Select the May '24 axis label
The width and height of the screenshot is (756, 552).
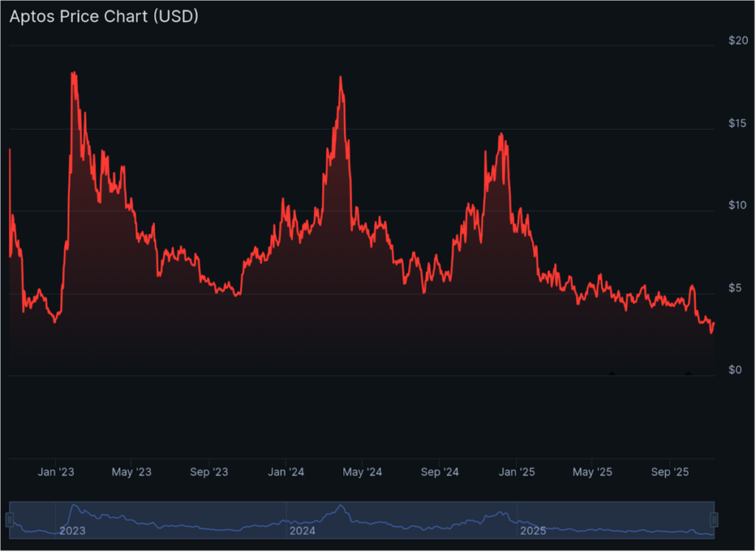coord(362,472)
